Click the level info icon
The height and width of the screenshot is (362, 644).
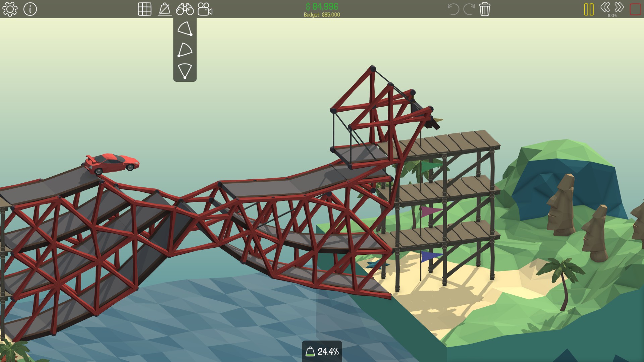point(30,9)
